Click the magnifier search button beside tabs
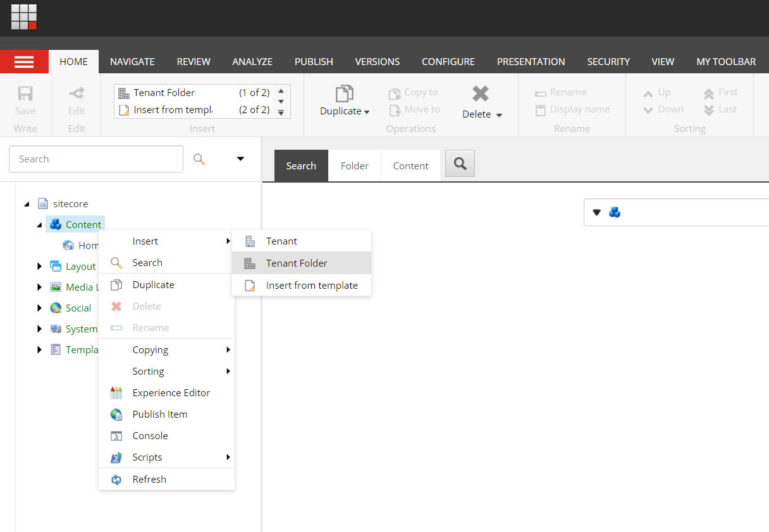The image size is (769, 532). 460,164
